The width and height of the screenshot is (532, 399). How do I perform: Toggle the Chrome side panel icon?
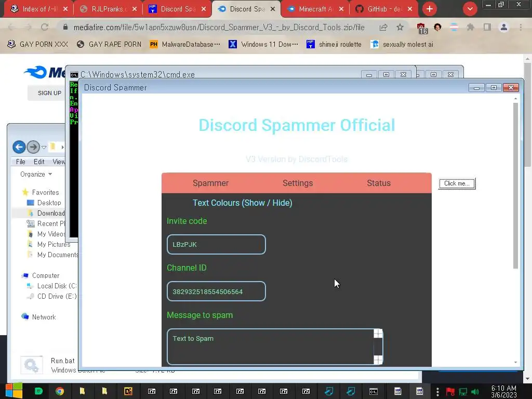click(x=487, y=27)
